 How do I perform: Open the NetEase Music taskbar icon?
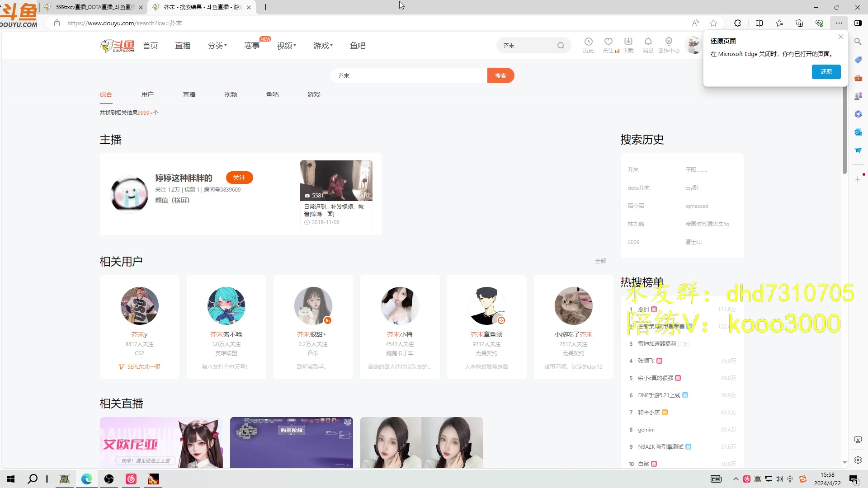click(x=131, y=479)
